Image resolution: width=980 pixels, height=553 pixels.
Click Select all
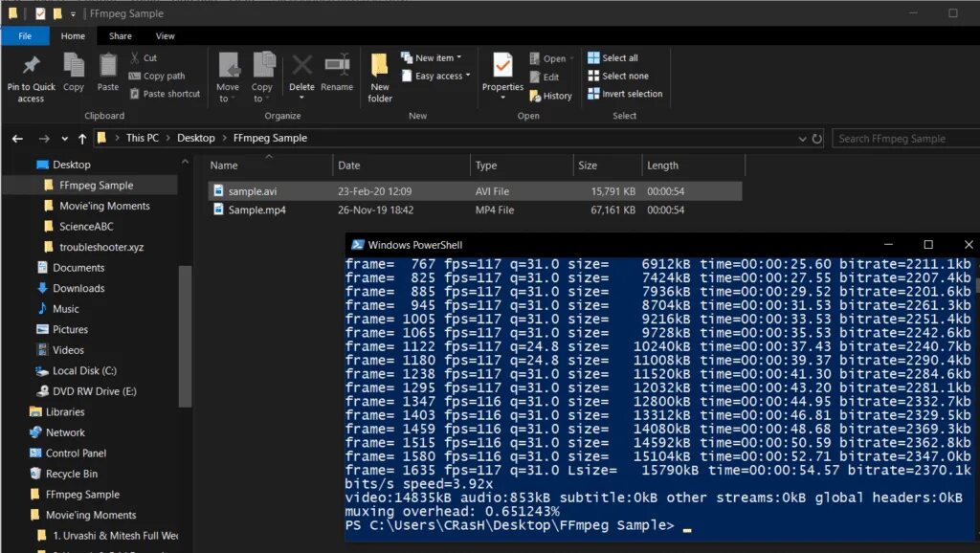pos(613,57)
